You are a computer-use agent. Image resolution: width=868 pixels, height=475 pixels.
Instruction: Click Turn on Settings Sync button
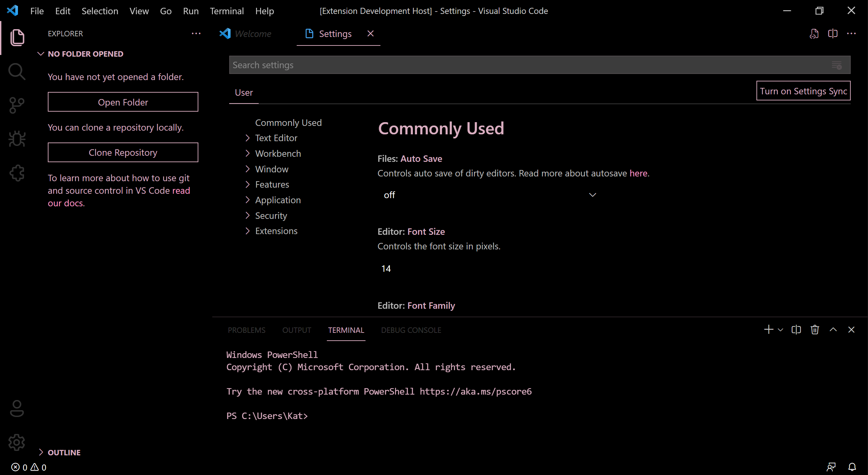click(803, 91)
